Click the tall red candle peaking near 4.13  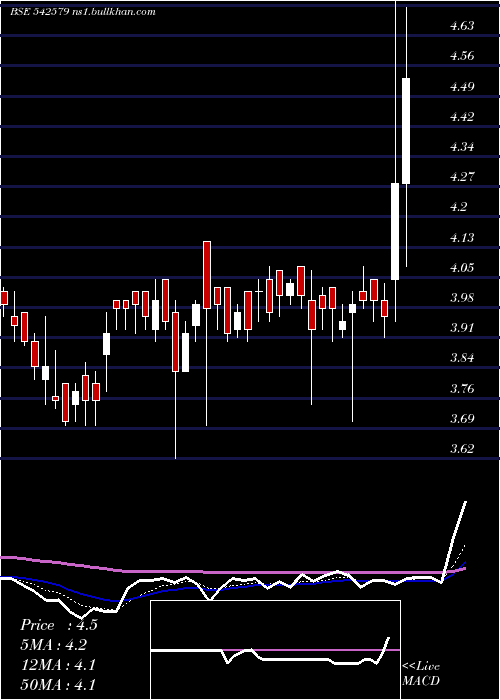pos(207,275)
